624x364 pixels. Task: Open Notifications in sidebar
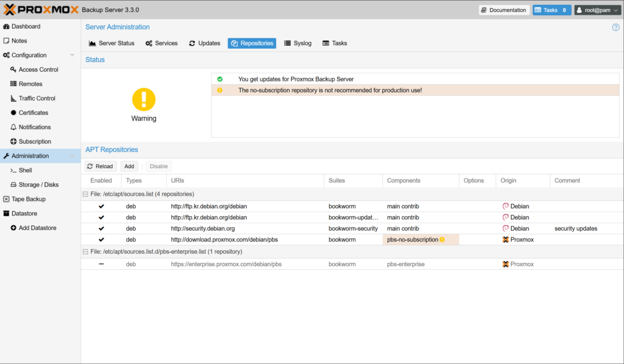coord(35,127)
